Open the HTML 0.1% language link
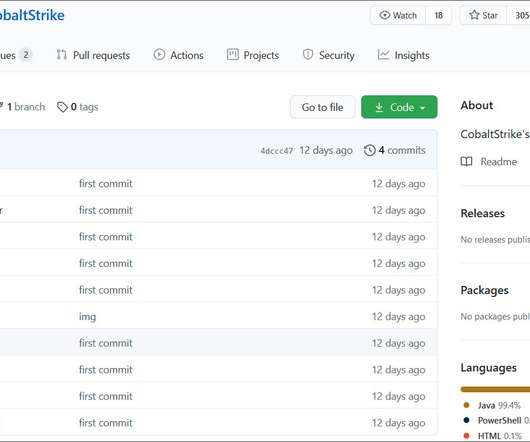 coord(500,436)
